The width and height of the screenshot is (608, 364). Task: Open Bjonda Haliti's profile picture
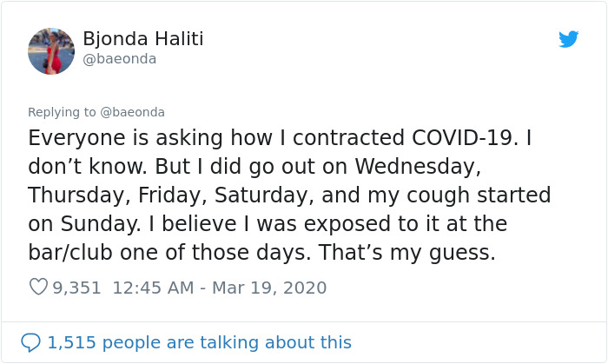pyautogui.click(x=51, y=51)
